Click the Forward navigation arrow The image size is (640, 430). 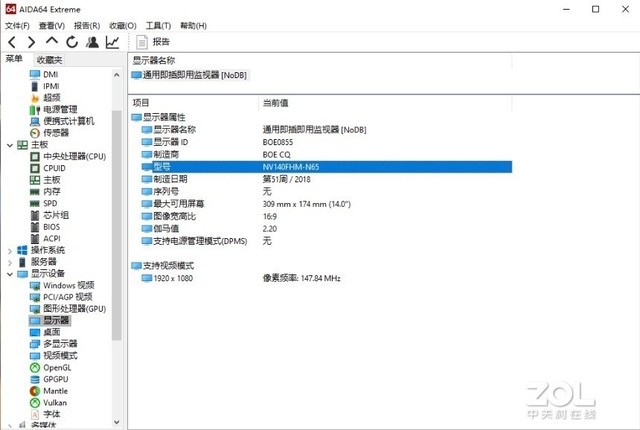(x=31, y=42)
